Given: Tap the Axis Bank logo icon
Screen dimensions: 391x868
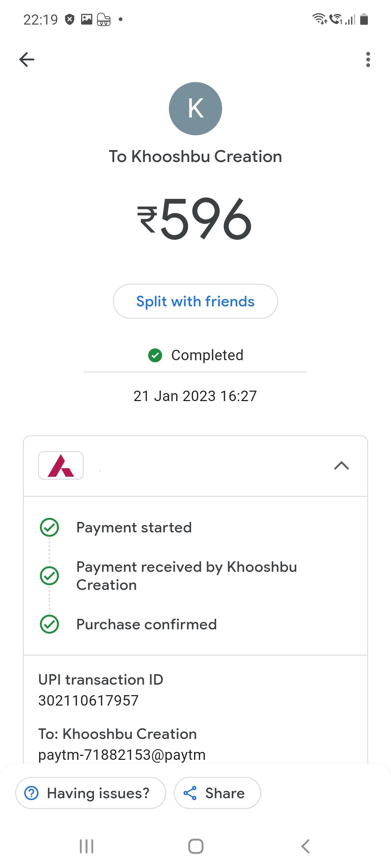Looking at the screenshot, I should click(61, 465).
